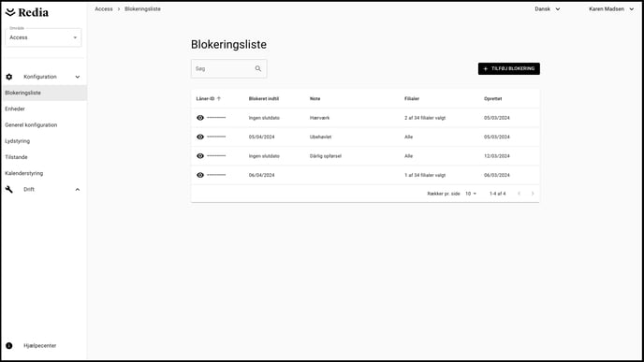Reveal loaner ID in the 06/04/2024 row
644x362 pixels.
[200, 175]
